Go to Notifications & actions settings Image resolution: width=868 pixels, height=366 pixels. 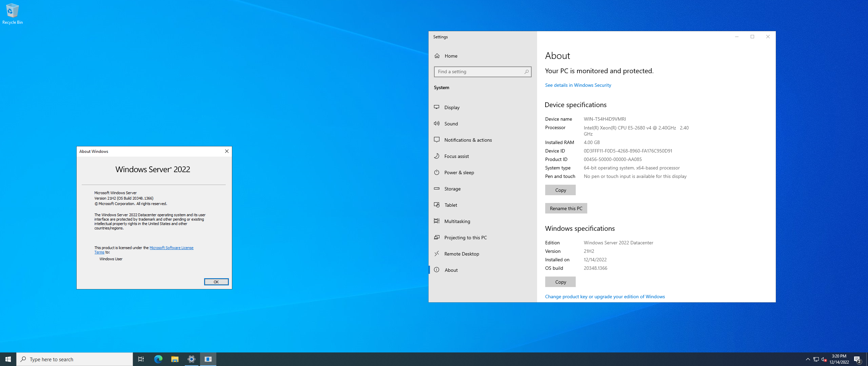point(482,140)
